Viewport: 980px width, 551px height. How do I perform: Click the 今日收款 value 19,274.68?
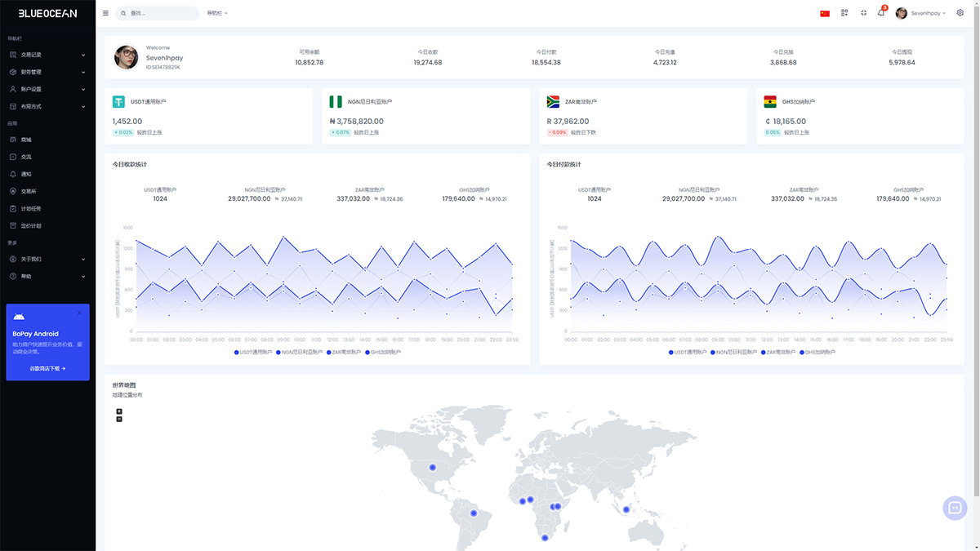pyautogui.click(x=428, y=62)
